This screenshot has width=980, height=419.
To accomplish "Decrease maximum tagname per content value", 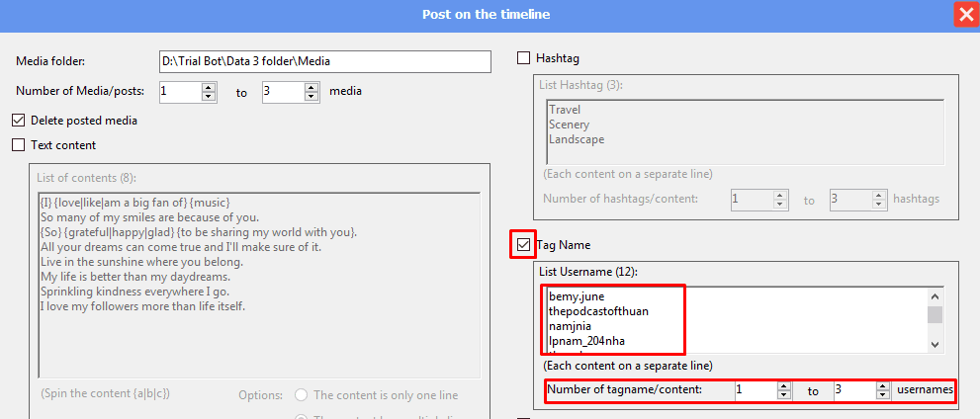I will tap(882, 395).
